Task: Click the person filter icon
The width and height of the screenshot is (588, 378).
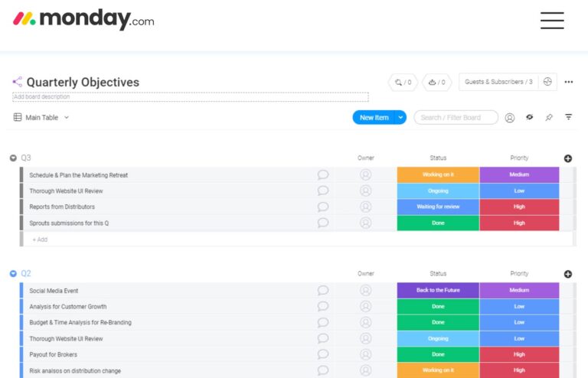Action: tap(509, 118)
